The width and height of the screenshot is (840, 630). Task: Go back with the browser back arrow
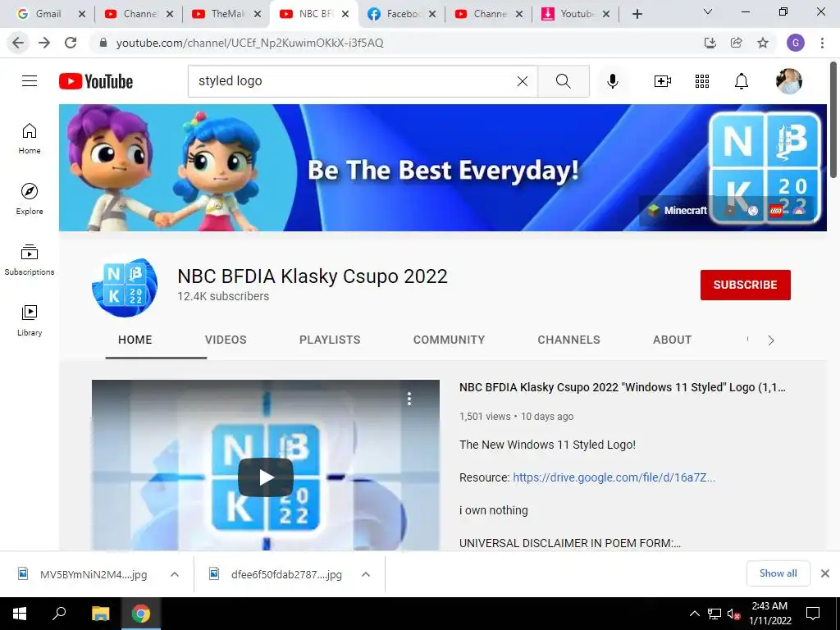pos(18,43)
